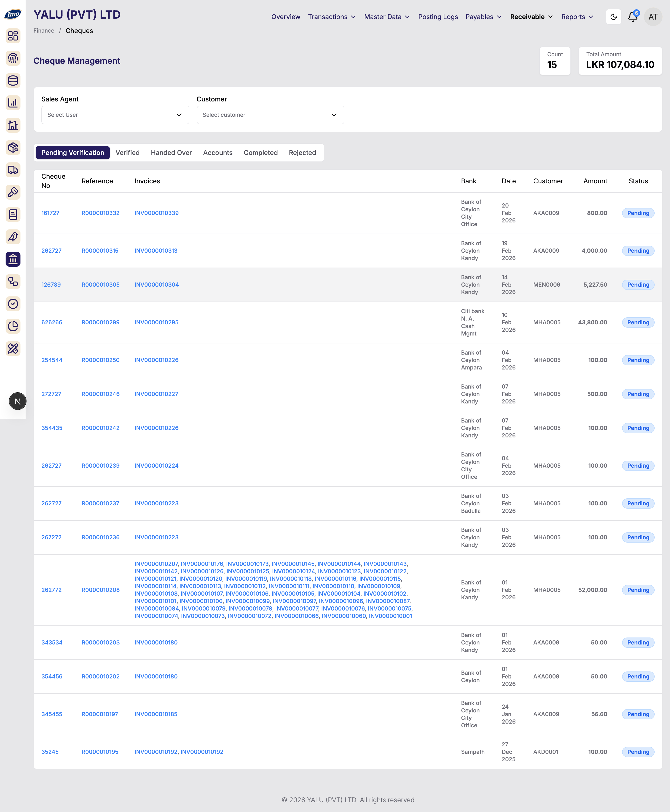Click customer MEN0006 cell
The height and width of the screenshot is (812, 670).
[x=546, y=285]
